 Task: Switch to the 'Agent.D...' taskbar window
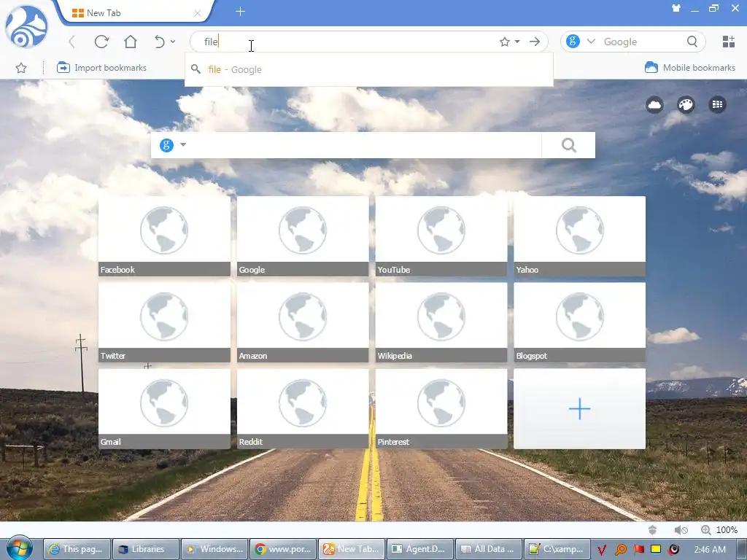(419, 549)
